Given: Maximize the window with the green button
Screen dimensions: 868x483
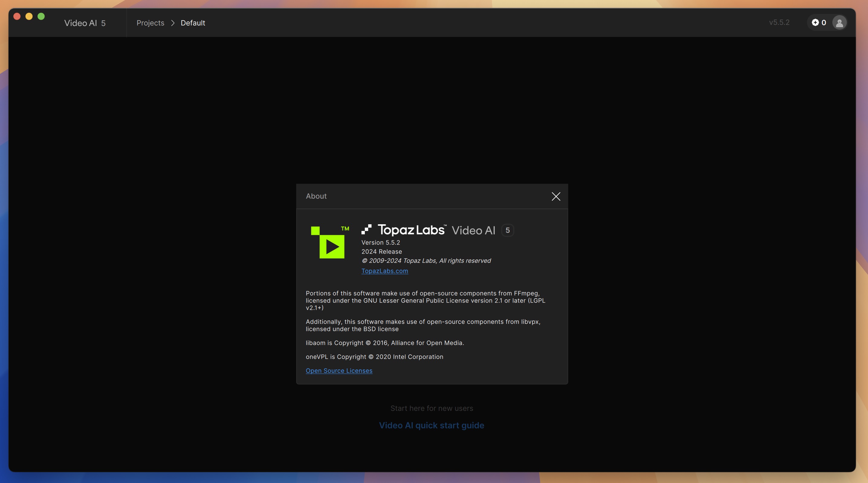Looking at the screenshot, I should click(x=41, y=16).
